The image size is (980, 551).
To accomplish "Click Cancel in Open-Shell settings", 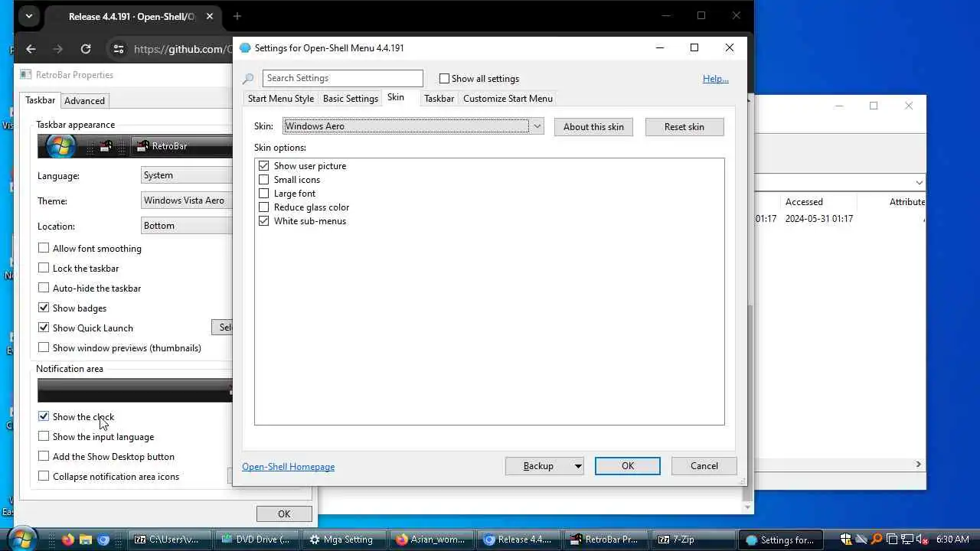I will tap(704, 466).
